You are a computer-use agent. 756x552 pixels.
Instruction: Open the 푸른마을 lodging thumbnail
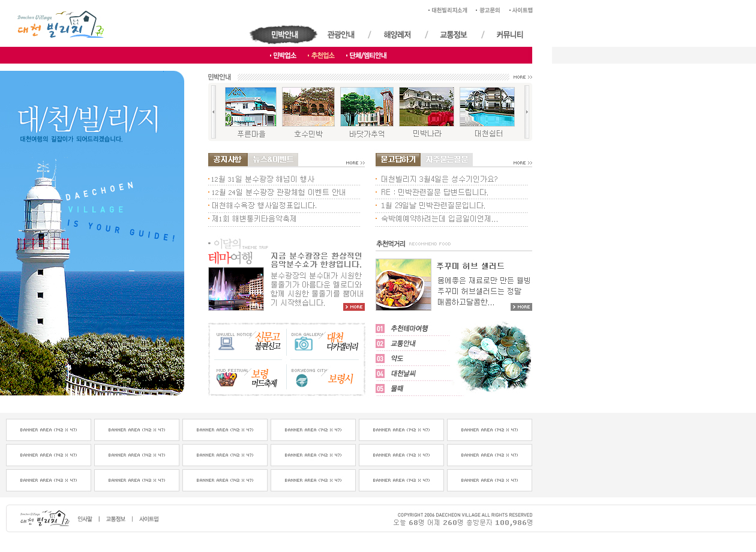coord(251,107)
